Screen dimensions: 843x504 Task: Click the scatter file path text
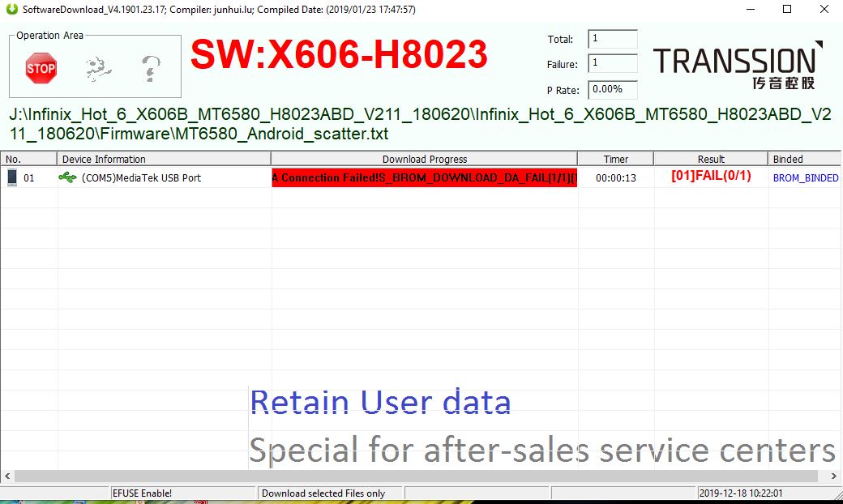[421, 124]
